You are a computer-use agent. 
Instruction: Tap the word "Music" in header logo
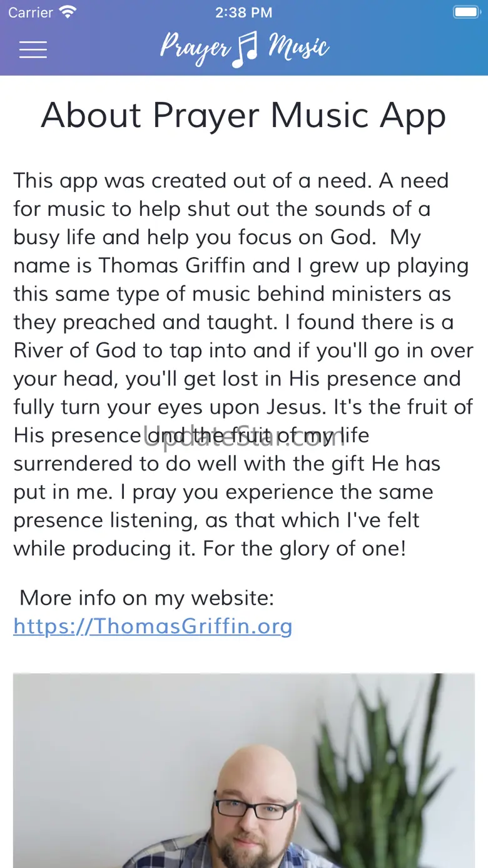point(298,47)
